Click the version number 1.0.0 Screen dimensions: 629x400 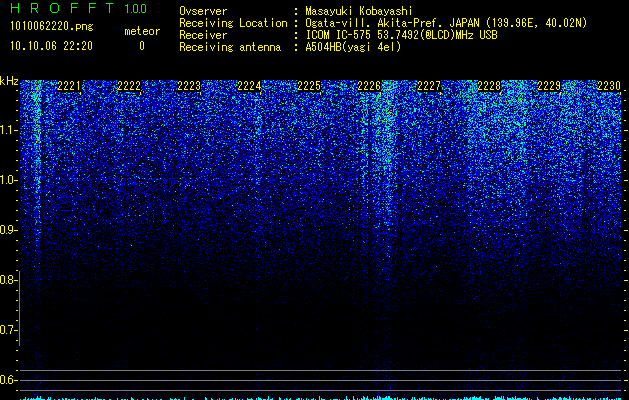[135, 8]
